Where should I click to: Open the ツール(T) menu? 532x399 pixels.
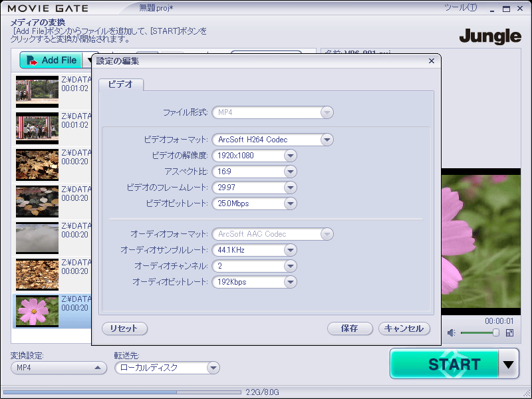[460, 7]
